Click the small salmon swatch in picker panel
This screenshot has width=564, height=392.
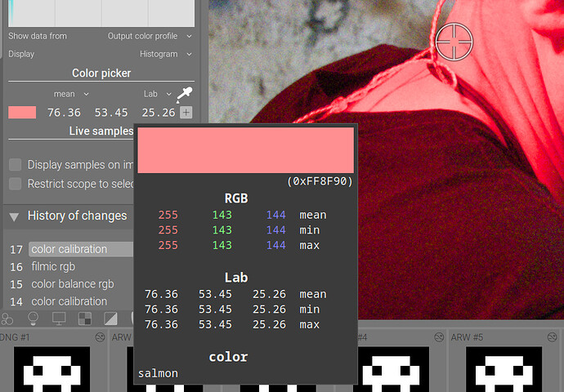click(x=22, y=113)
